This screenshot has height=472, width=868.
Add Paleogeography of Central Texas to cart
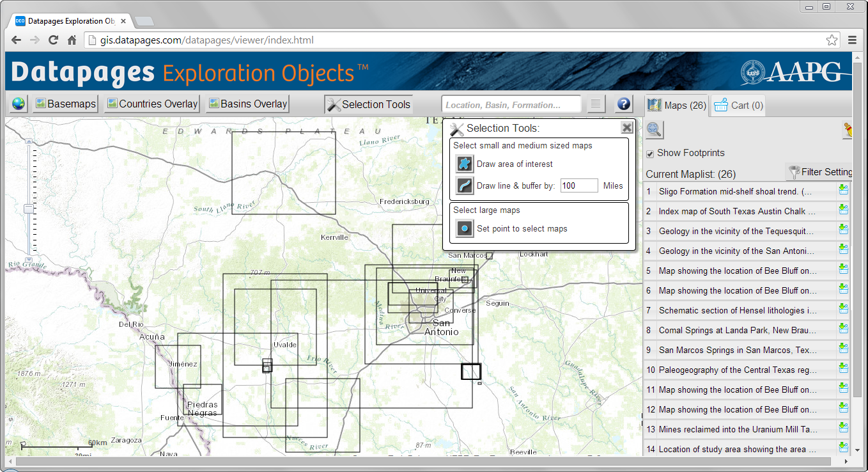tap(843, 369)
